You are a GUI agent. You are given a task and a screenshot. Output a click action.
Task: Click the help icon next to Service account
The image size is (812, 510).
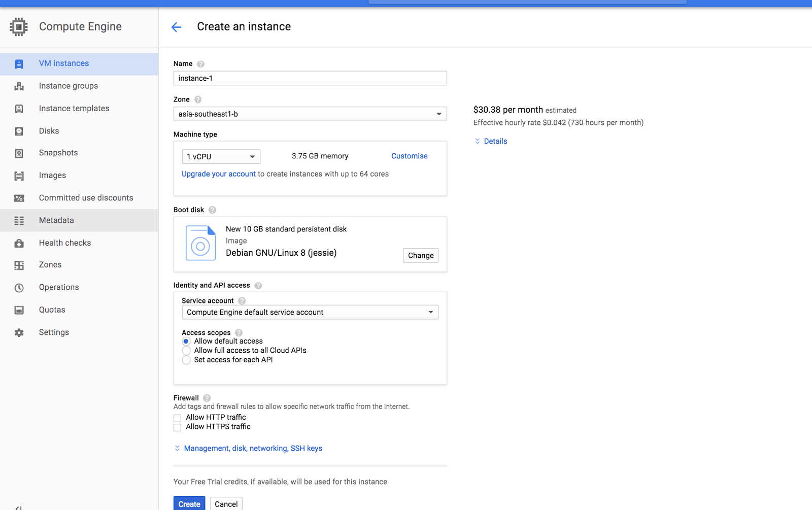click(x=242, y=301)
